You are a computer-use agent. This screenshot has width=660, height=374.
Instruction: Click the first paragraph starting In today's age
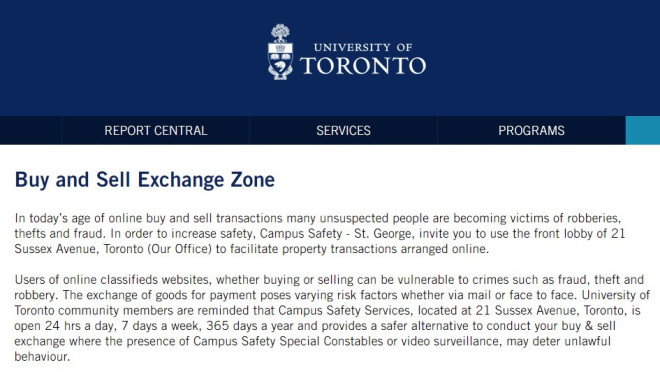click(x=320, y=233)
